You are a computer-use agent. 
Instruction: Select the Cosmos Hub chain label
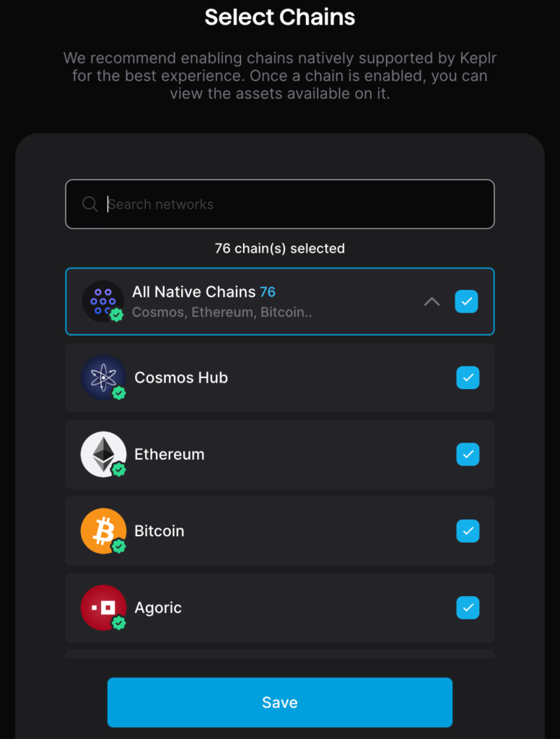click(181, 377)
